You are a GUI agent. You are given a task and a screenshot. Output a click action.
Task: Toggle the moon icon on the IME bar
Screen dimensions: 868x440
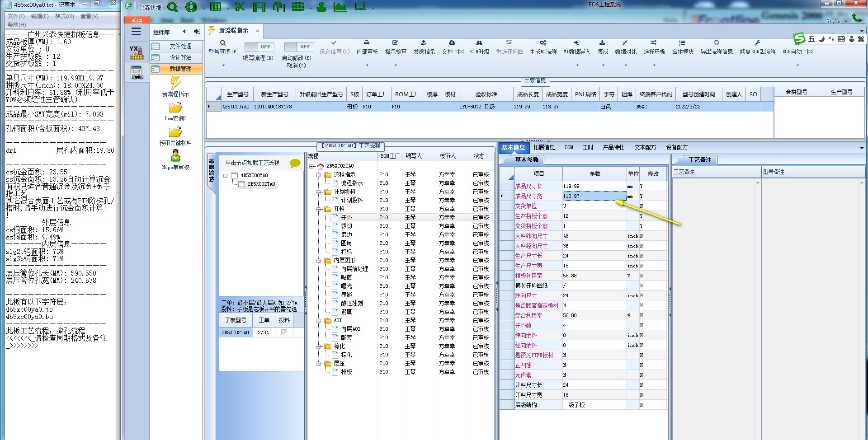(x=822, y=39)
